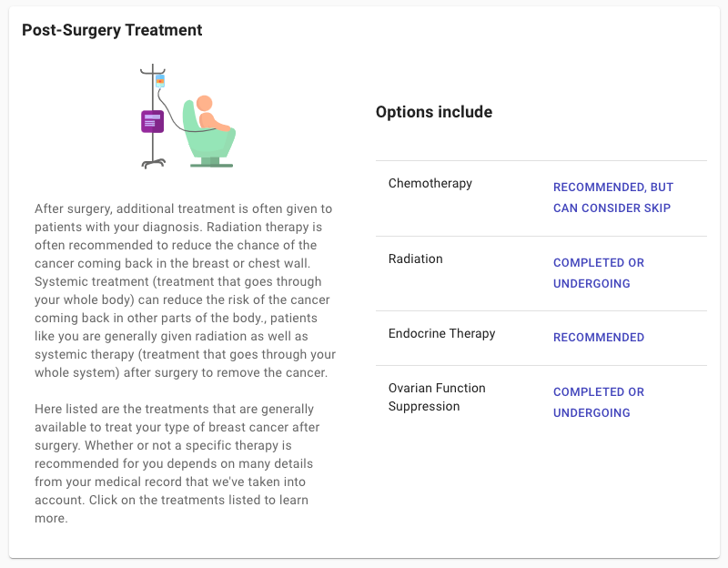Click the patient in green chair

(209, 132)
